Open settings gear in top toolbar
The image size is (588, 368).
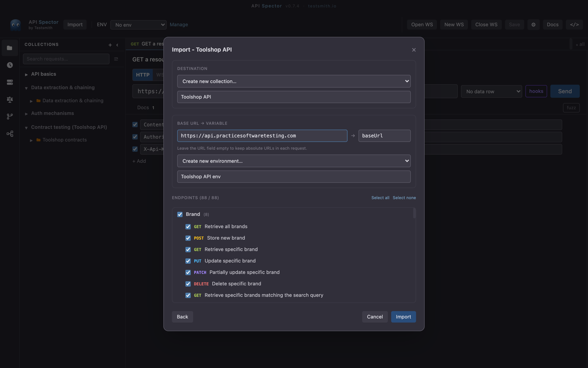click(533, 25)
